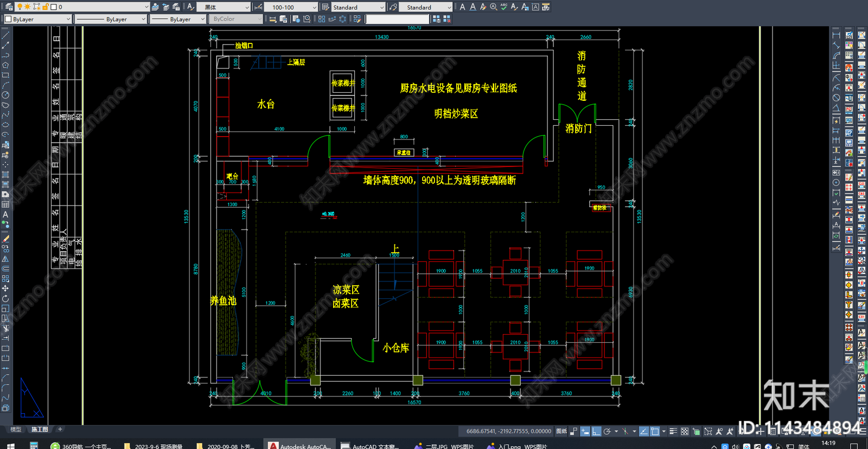Image resolution: width=868 pixels, height=449 pixels.
Task: Open the Table Style manager icon
Action: pos(325,7)
